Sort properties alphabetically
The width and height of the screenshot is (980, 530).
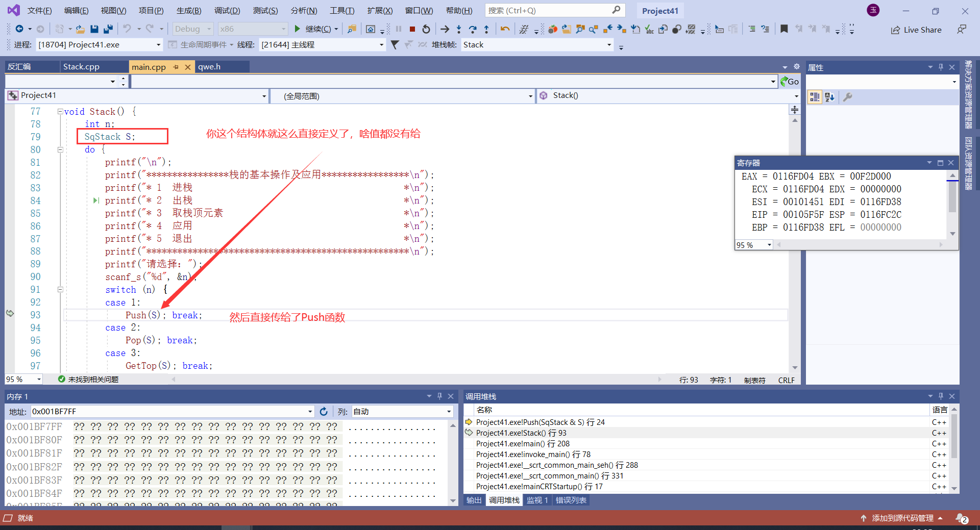829,97
